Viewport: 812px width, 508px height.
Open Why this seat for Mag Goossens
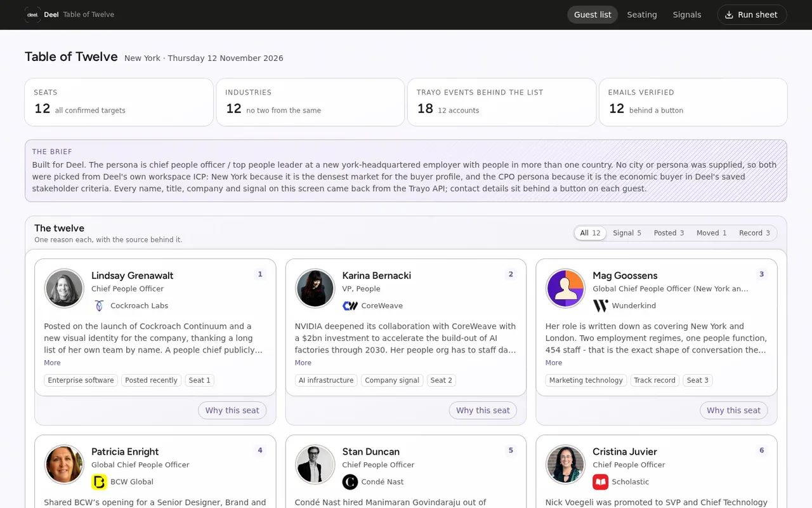pyautogui.click(x=733, y=410)
